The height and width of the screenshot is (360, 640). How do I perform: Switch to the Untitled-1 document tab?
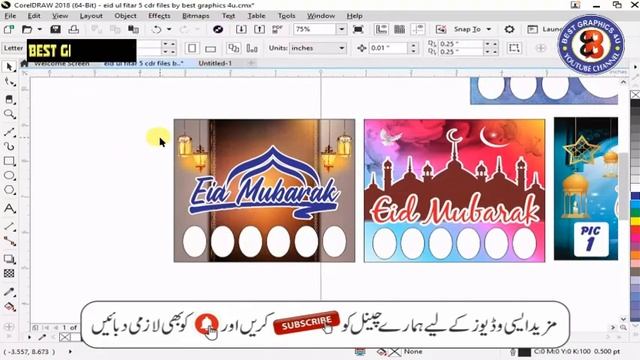coord(215,63)
